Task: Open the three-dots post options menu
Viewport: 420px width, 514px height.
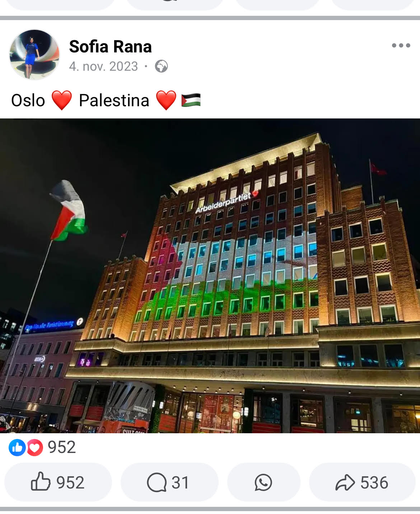Action: pos(401,45)
